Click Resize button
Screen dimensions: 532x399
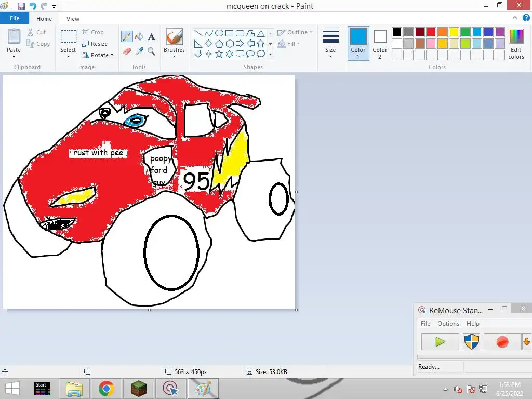(x=95, y=44)
